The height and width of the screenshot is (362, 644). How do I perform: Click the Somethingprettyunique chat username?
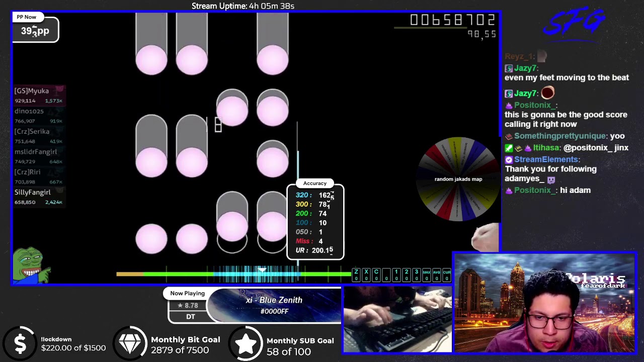tap(559, 136)
